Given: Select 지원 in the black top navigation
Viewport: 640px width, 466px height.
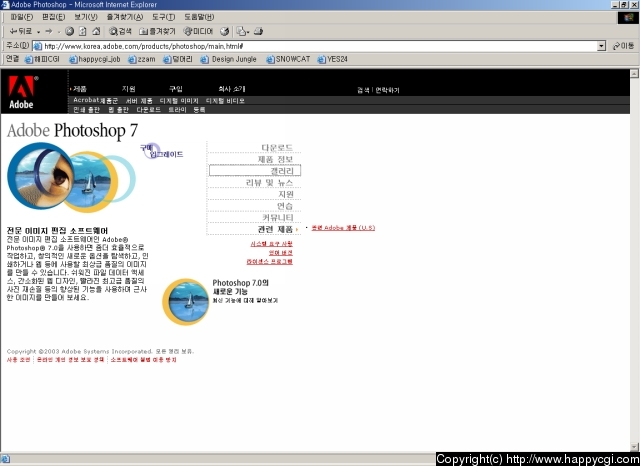Looking at the screenshot, I should coord(129,89).
